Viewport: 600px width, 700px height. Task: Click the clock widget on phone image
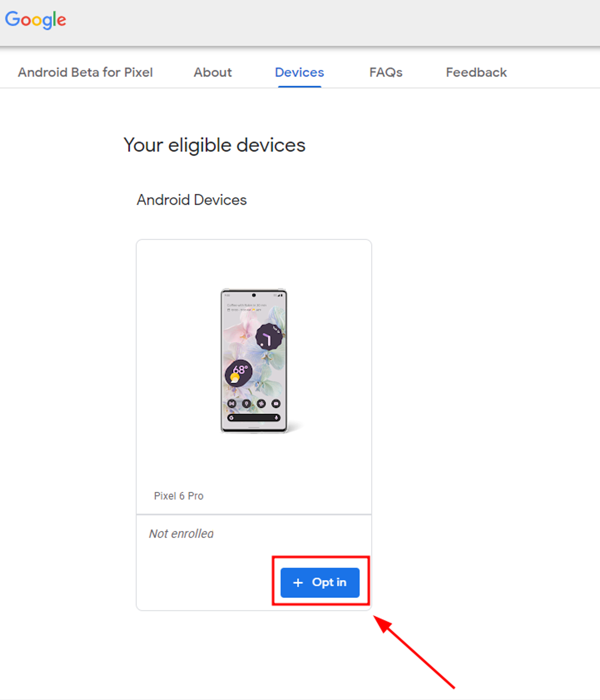coord(268,337)
